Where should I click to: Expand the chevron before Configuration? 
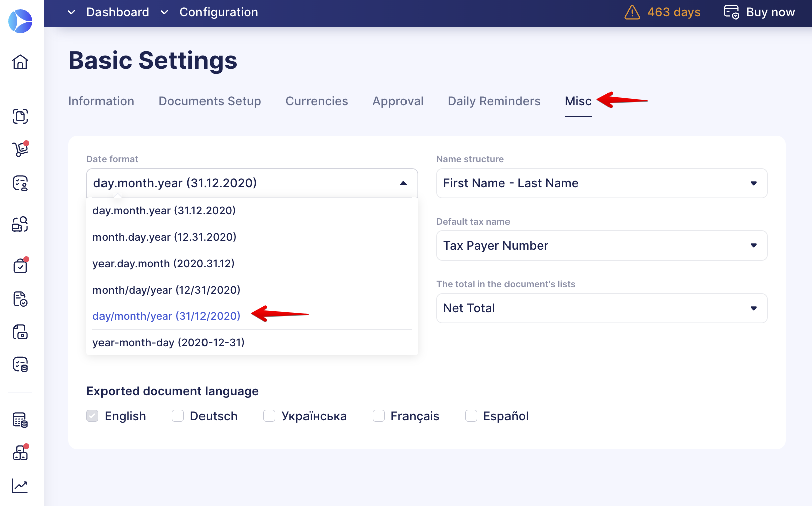[164, 12]
